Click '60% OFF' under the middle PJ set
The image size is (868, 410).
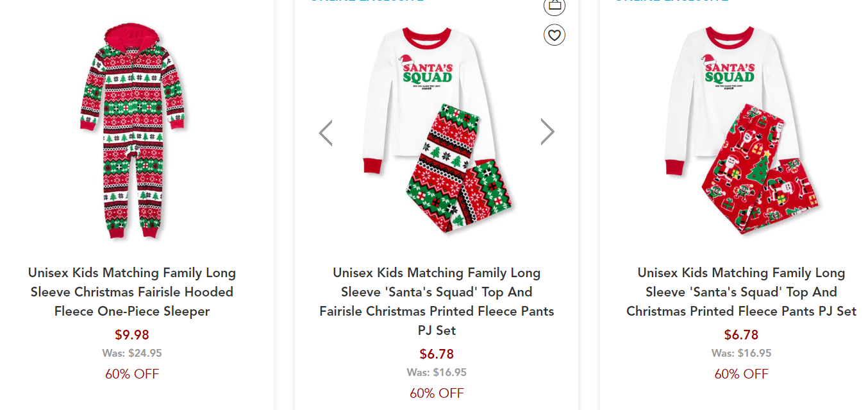tap(437, 393)
